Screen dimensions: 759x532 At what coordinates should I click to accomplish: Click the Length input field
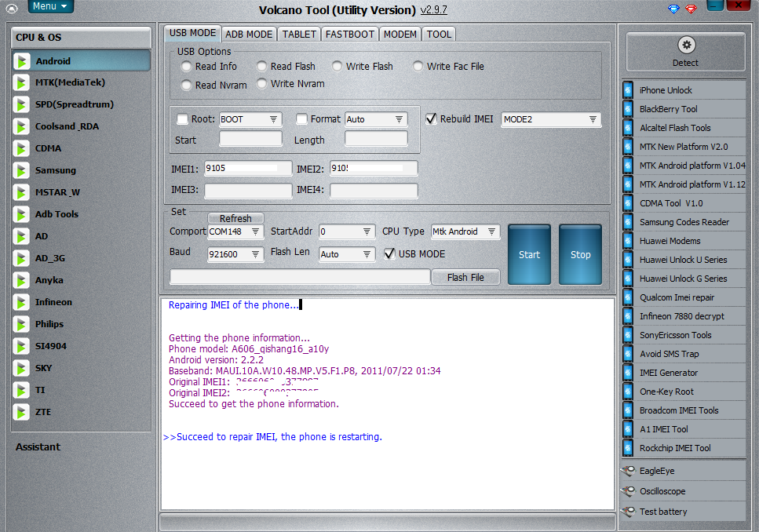coord(376,140)
